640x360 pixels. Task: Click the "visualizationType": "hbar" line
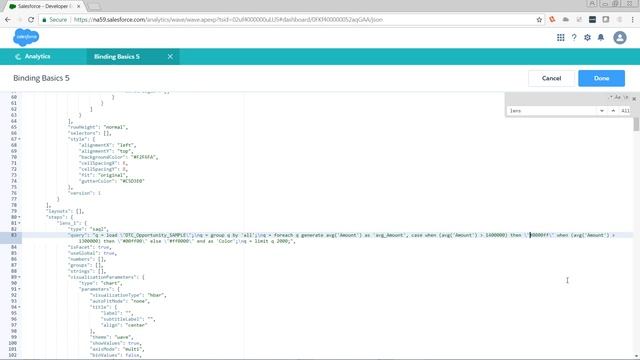coord(128,295)
